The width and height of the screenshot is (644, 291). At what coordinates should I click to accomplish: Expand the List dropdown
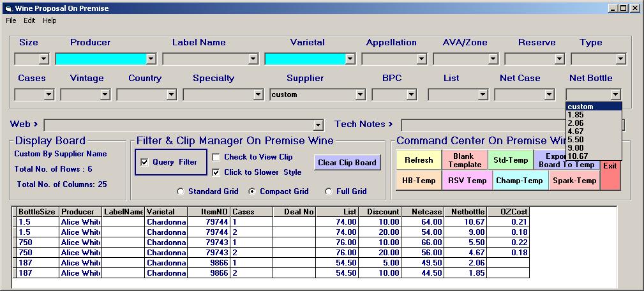click(x=483, y=95)
